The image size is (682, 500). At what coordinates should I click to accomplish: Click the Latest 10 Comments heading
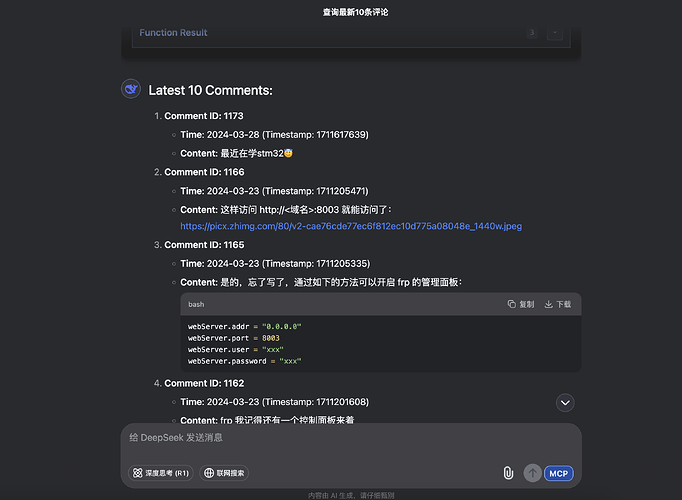pyautogui.click(x=211, y=90)
